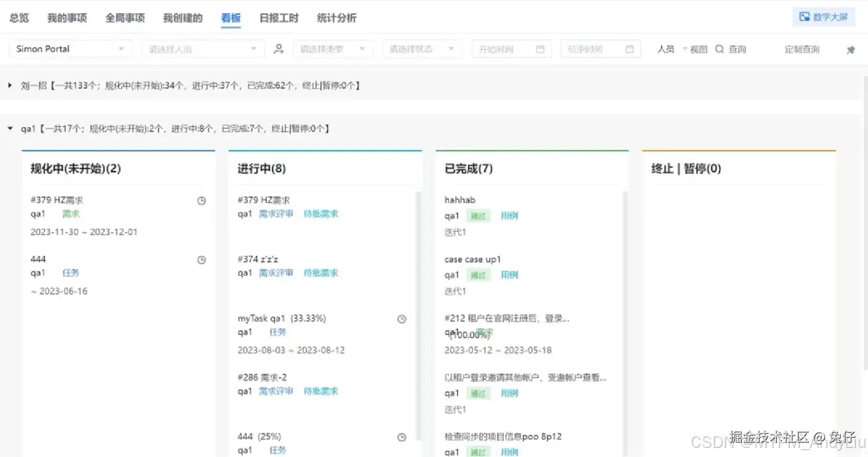Image resolution: width=868 pixels, height=457 pixels.
Task: Open the hahhab completed card
Action: tap(460, 200)
